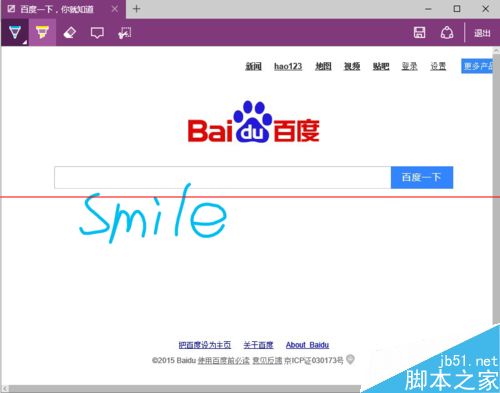The height and width of the screenshot is (393, 500).
Task: Click the 京ICP证030173号 text
Action: (x=314, y=360)
